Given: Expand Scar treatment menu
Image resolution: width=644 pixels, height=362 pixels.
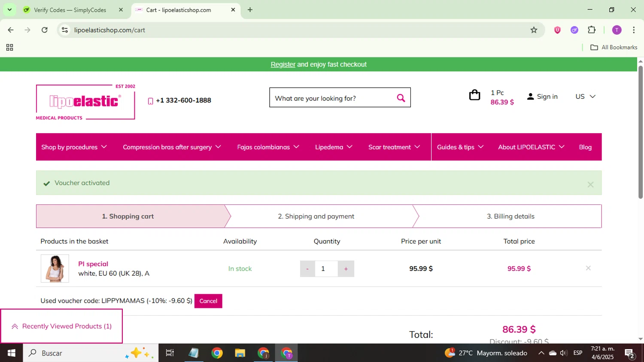Looking at the screenshot, I should 394,147.
